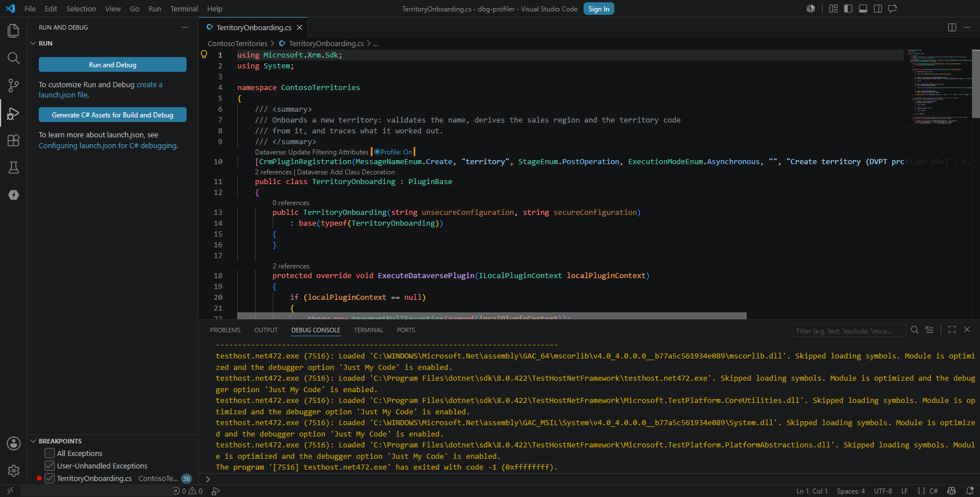
Task: Collapse the BREAKPOINTS section
Action: 33,441
